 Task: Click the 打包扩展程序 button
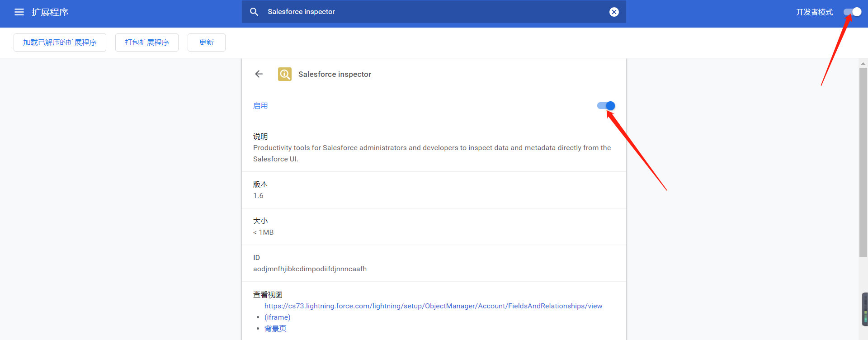point(147,42)
